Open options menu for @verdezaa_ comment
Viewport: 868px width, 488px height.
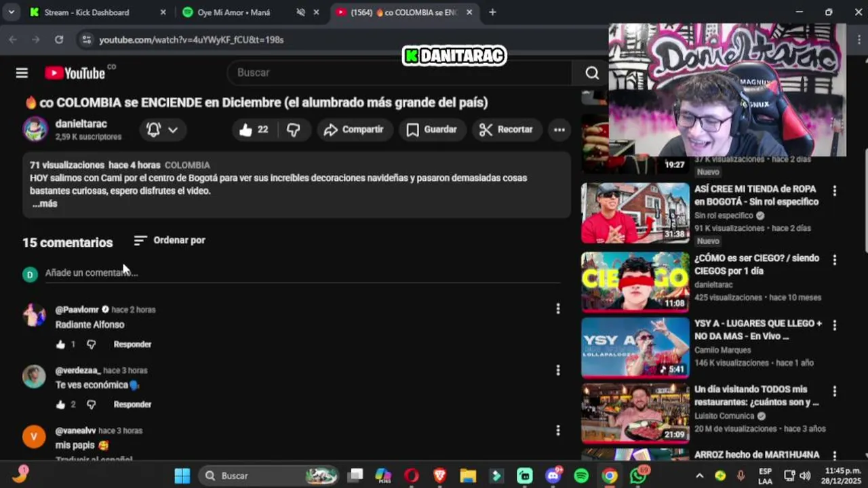coord(558,370)
